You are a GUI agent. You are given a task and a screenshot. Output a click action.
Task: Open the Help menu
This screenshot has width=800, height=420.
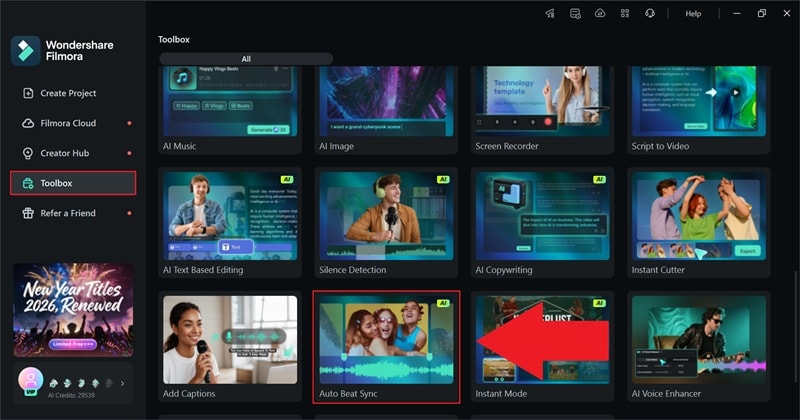tap(693, 14)
